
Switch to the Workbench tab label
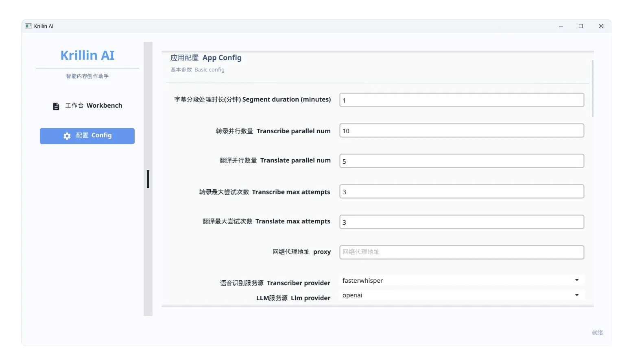point(94,106)
